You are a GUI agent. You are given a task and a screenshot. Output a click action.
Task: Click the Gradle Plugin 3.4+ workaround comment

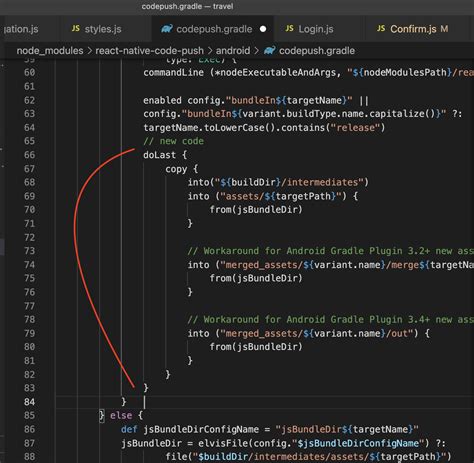pos(330,320)
